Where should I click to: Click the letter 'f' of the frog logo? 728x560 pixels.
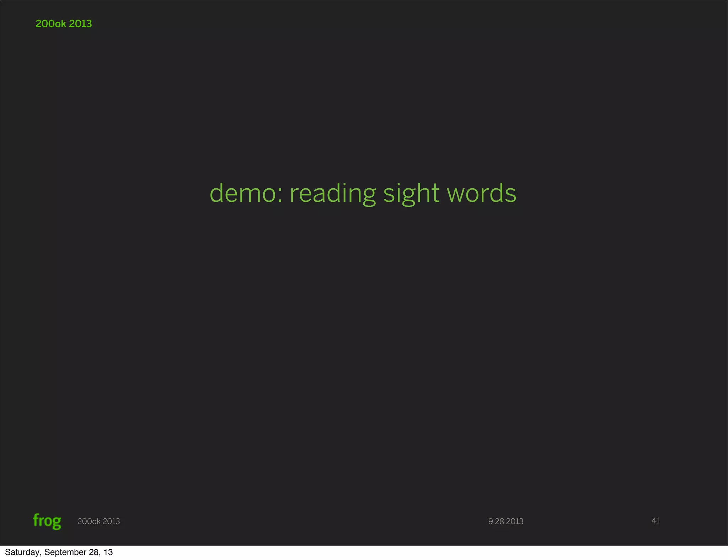[x=36, y=520]
